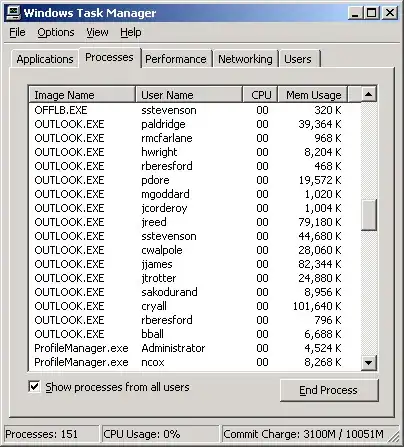404x447 pixels.
Task: Click the 39,364 K memory value
Action: [320, 124]
